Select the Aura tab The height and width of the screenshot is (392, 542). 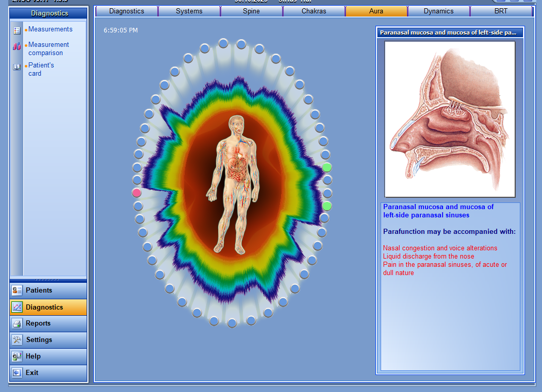(x=376, y=11)
